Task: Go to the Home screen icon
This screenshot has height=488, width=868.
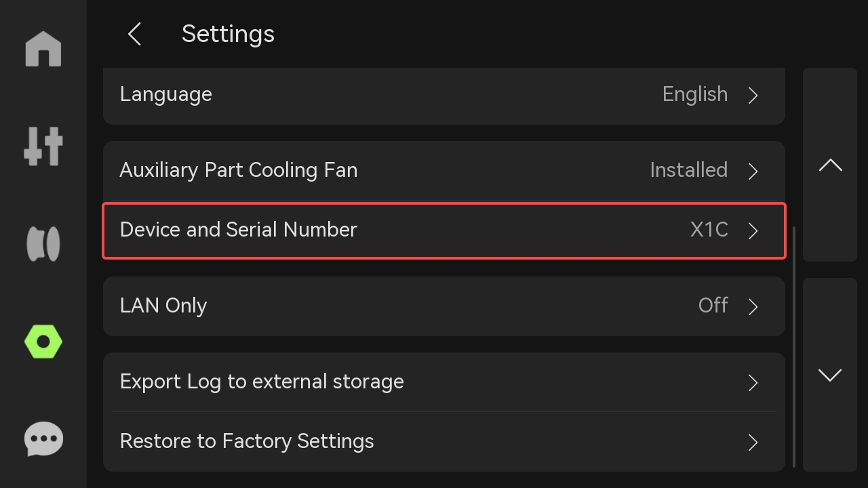Action: (43, 49)
